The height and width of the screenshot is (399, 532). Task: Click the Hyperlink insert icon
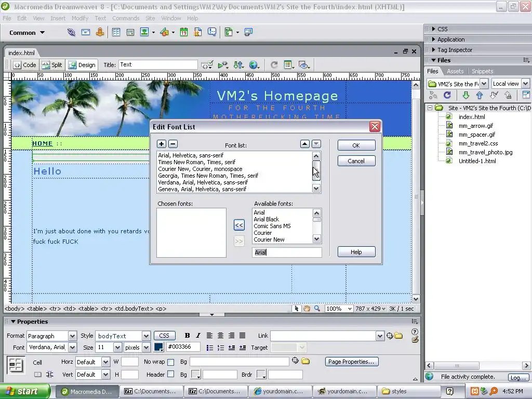71,32
